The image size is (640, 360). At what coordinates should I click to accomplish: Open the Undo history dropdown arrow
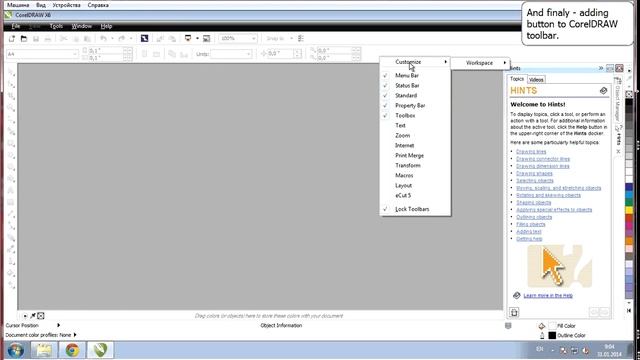(112, 38)
